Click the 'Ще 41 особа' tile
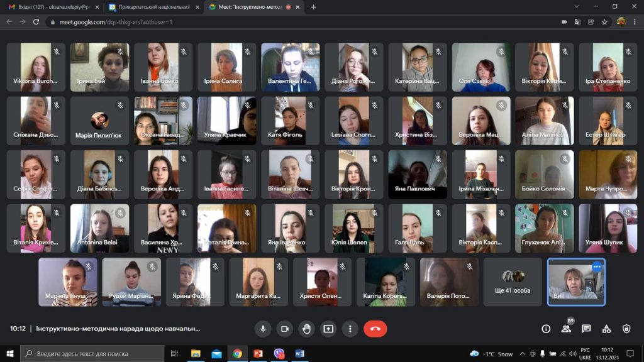 tap(513, 282)
